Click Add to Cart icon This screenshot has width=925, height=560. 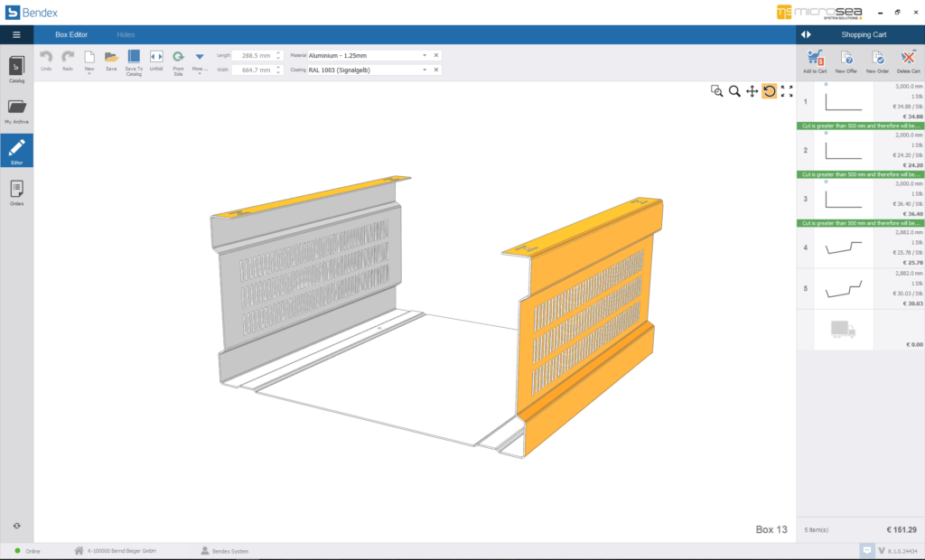coord(816,60)
